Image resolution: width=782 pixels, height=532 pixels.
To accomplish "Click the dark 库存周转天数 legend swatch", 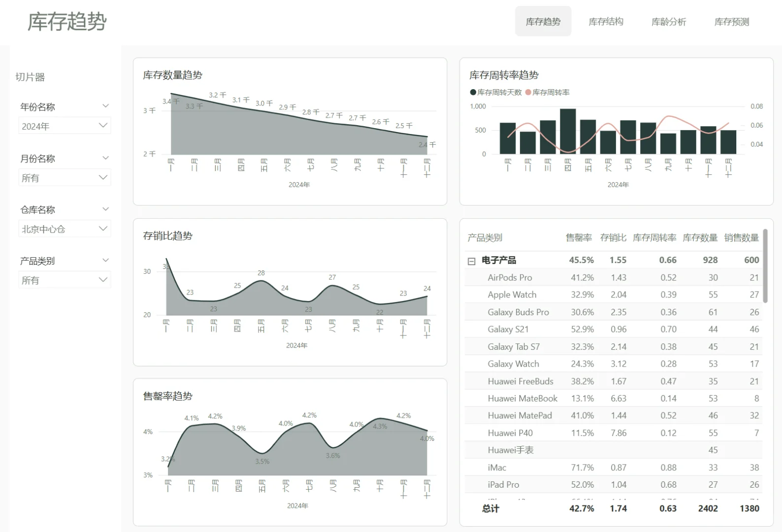I will tap(473, 92).
